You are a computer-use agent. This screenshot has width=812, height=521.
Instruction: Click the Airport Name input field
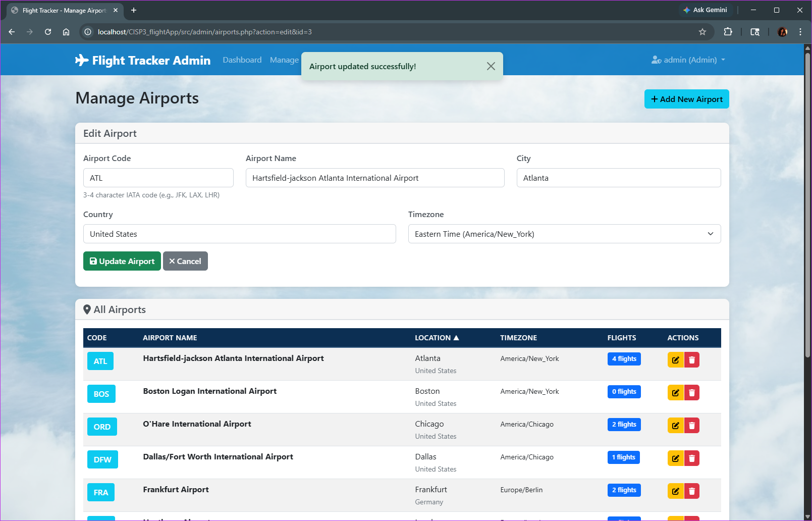[x=375, y=178]
